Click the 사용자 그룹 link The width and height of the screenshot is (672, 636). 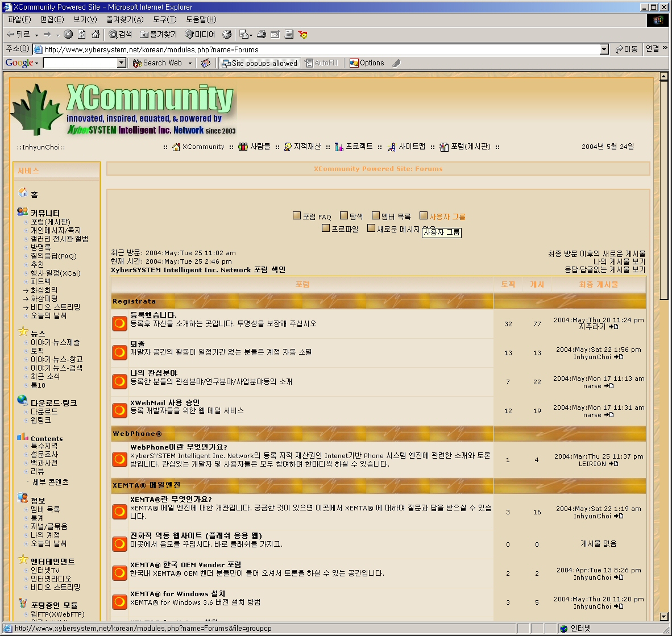coord(447,217)
